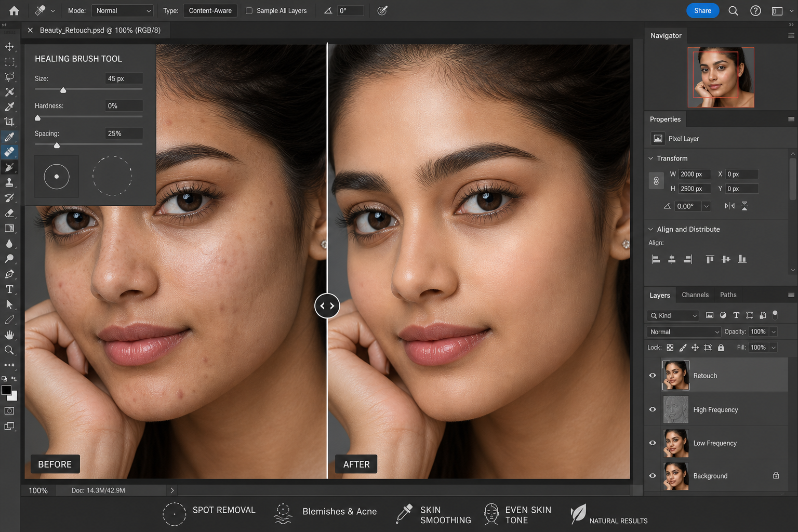Pick the Type tool in toolbar
The image size is (798, 532).
(x=9, y=289)
